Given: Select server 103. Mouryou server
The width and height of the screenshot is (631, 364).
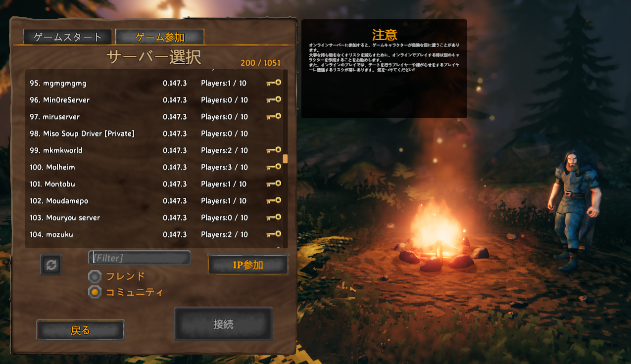Looking at the screenshot, I should click(x=154, y=218).
